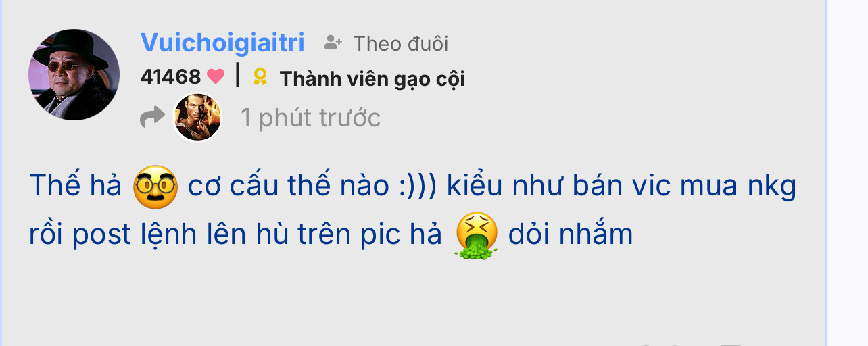Click the "dỏi nhắm" text at post end

tap(571, 235)
